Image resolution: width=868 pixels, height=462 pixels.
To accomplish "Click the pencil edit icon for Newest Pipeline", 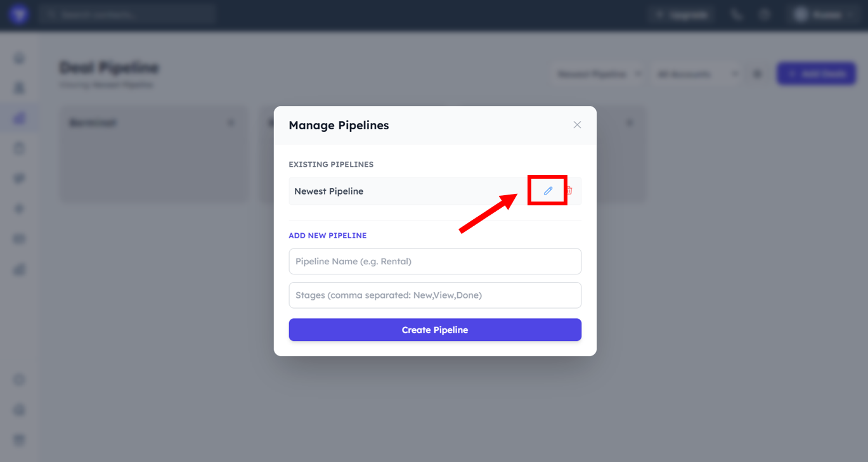I will click(548, 191).
